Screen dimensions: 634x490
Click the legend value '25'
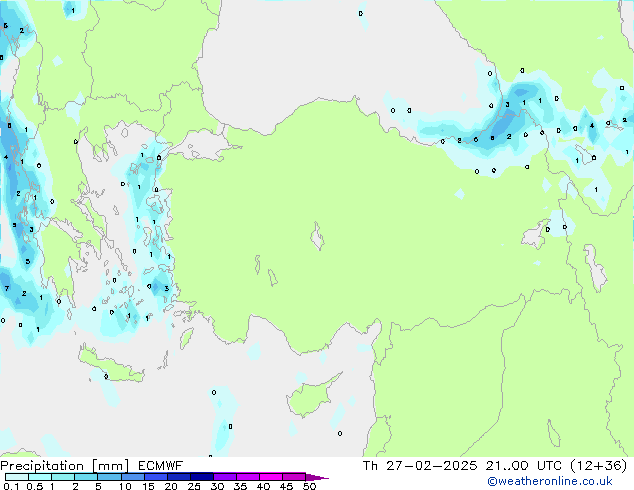coord(194,486)
